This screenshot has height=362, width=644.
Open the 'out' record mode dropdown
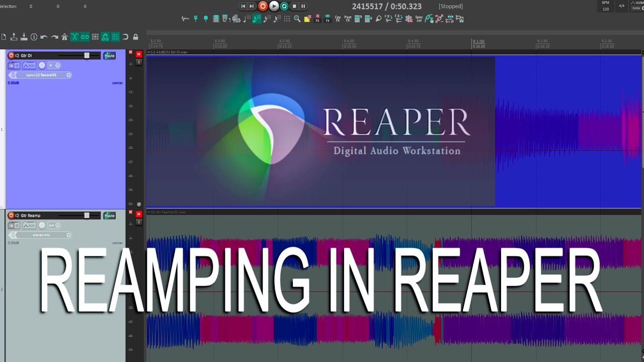coord(54,225)
